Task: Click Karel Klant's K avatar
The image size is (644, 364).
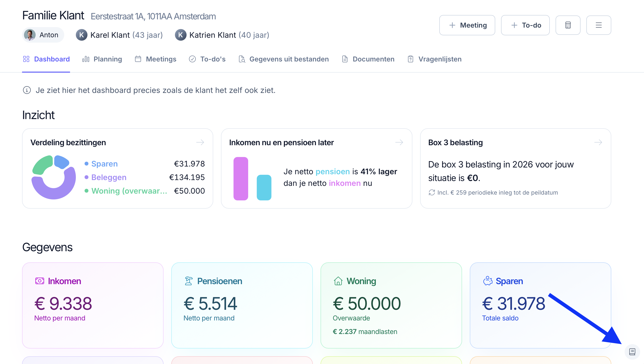Action: point(81,35)
